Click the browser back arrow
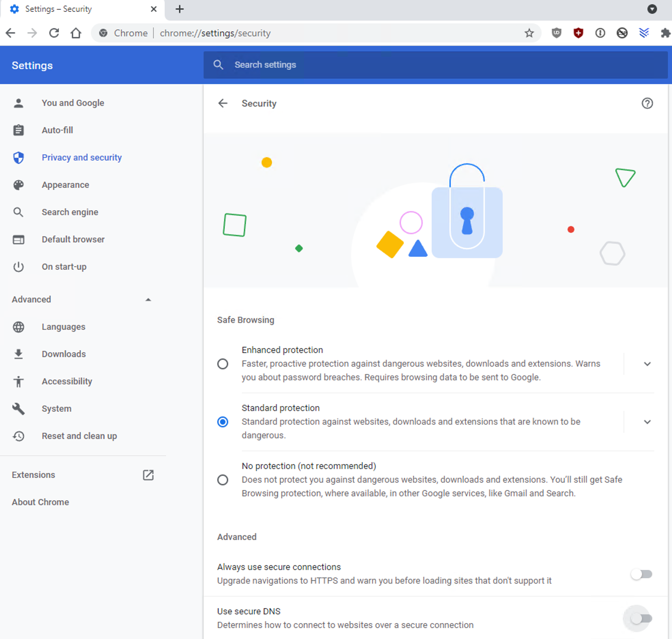This screenshot has width=672, height=639. pyautogui.click(x=11, y=33)
